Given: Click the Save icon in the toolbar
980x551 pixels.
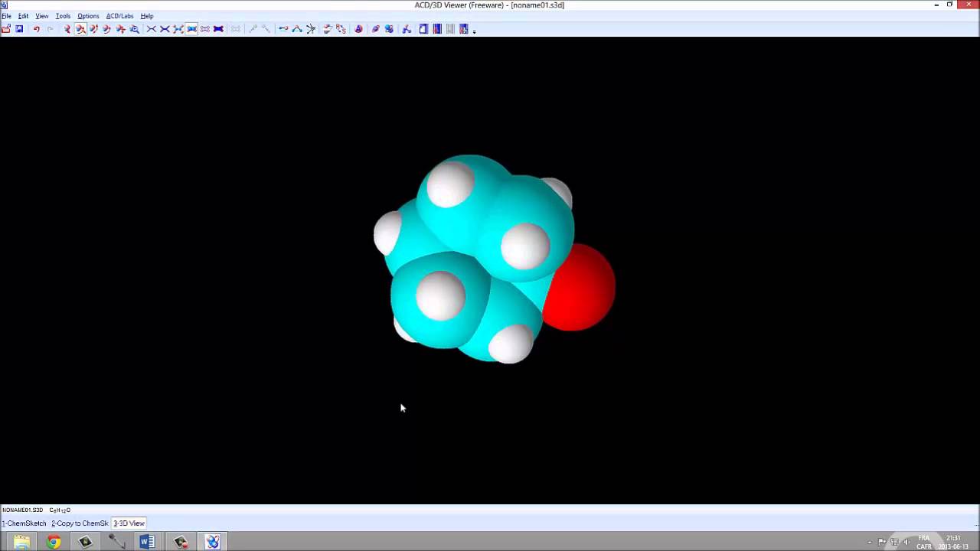Looking at the screenshot, I should click(x=19, y=29).
